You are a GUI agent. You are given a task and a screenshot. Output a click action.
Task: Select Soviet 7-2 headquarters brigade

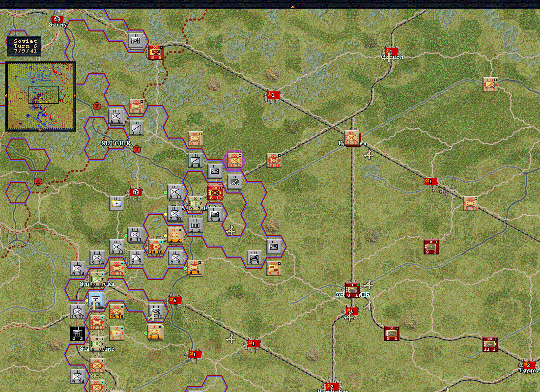[x=116, y=333]
